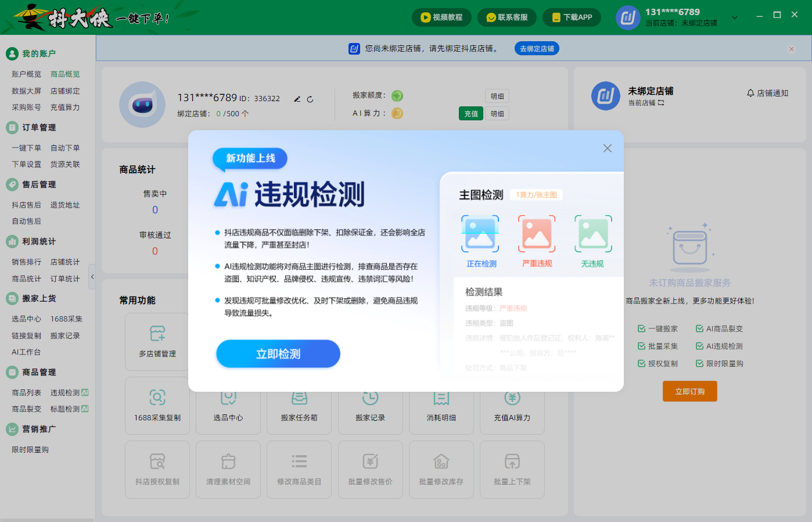Go to 充值算力 in sidebar

(65, 108)
